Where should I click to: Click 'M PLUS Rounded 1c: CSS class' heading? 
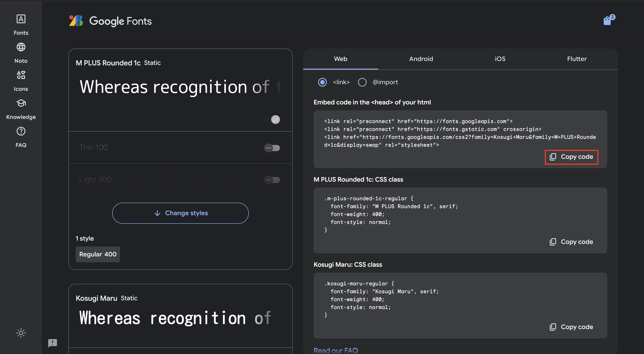coord(358,179)
